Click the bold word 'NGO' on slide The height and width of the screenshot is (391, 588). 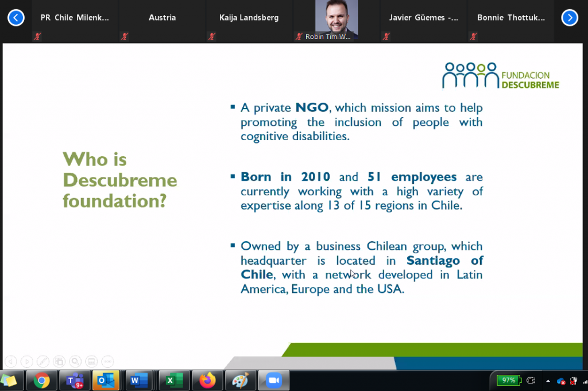[312, 107]
